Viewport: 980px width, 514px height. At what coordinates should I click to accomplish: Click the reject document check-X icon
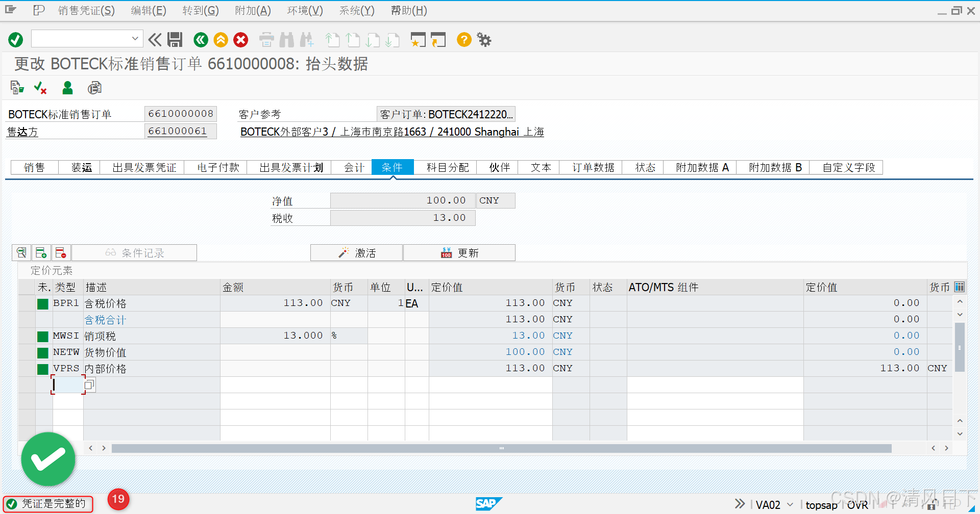pos(40,88)
